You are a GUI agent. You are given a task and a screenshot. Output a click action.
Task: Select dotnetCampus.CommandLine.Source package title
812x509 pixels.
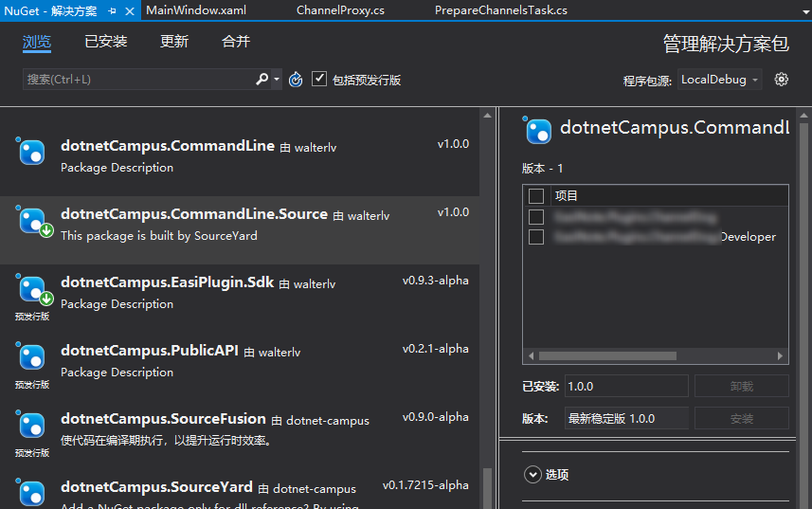point(193,214)
